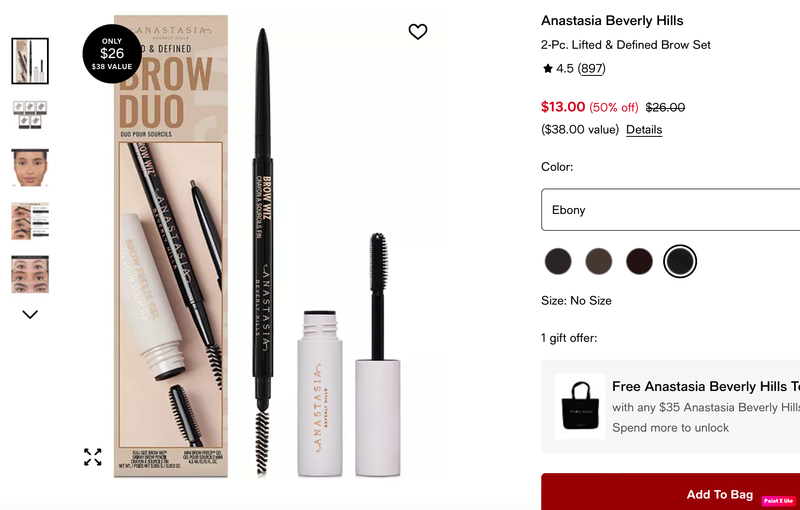Screen dimensions: 800x510
Task: Select the first product packaging thumbnail
Action: coord(30,61)
